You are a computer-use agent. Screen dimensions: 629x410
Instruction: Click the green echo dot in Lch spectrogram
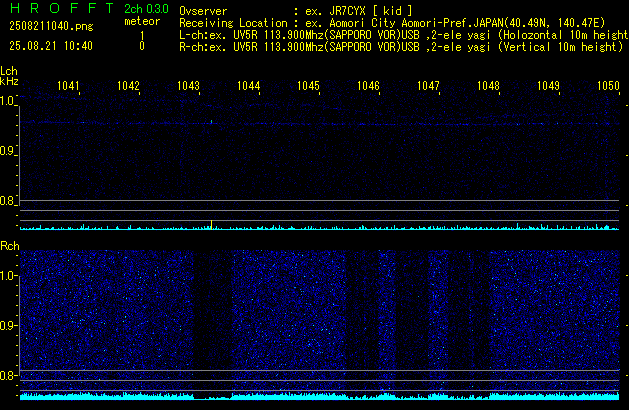point(211,121)
